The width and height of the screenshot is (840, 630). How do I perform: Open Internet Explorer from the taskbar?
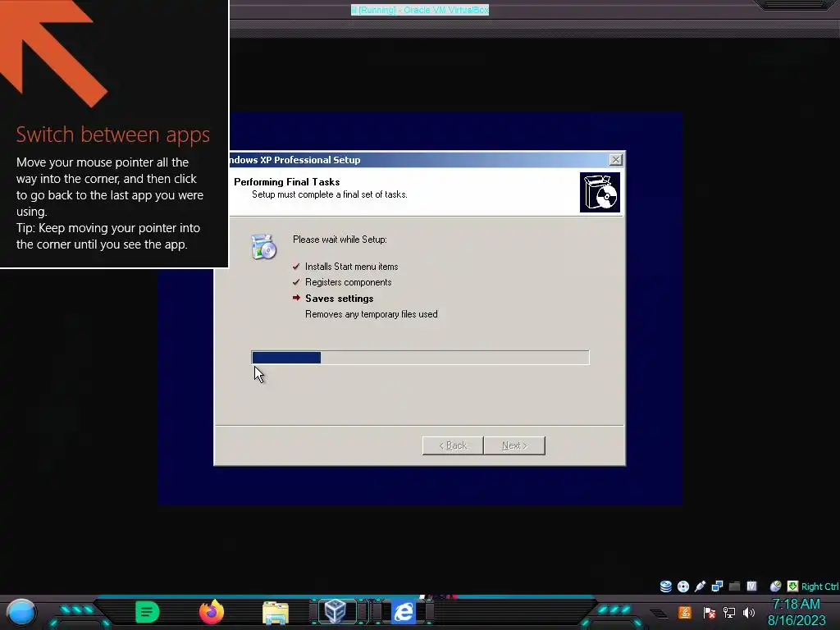click(404, 612)
